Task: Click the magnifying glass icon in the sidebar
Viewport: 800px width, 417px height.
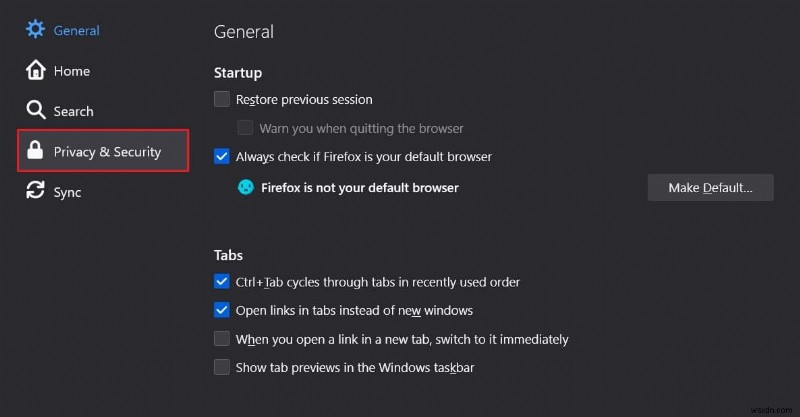Action: coord(36,110)
